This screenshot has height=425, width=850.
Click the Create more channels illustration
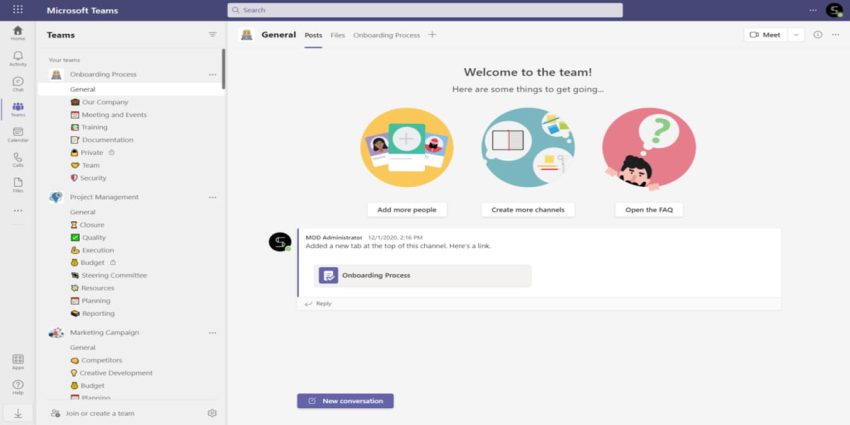tap(527, 147)
